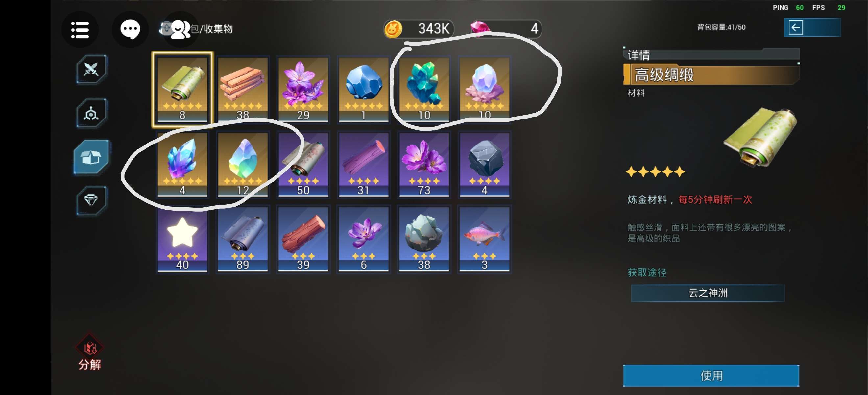Select the wooden planks item with 38
This screenshot has width=868, height=395.
point(243,90)
